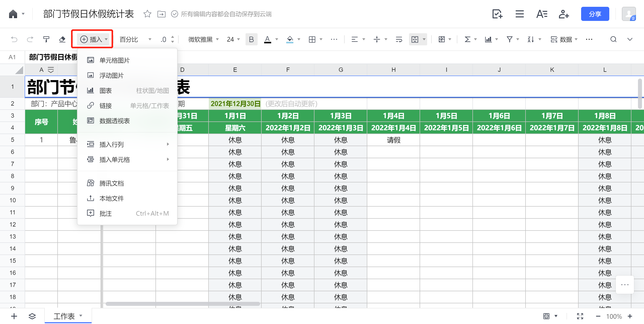The height and width of the screenshot is (324, 644).
Task: Click the blue 分享 button
Action: [595, 14]
